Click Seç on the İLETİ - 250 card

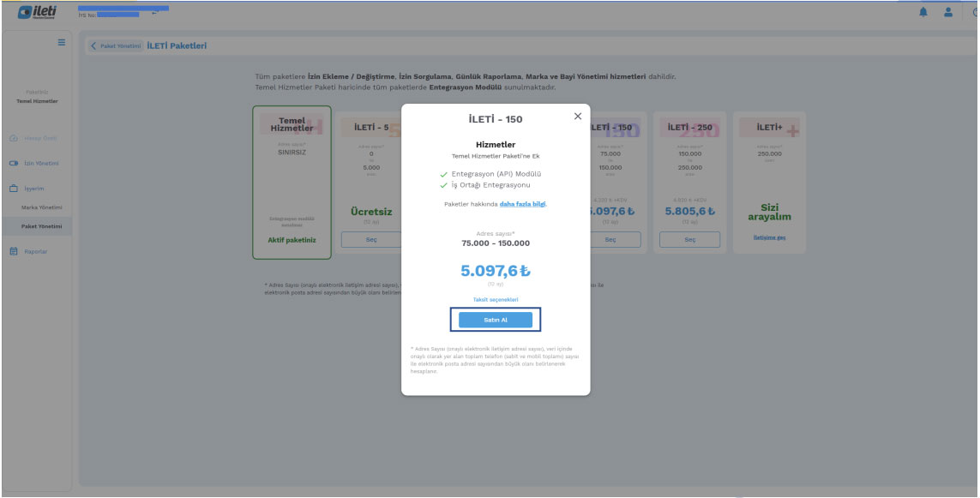(x=690, y=240)
